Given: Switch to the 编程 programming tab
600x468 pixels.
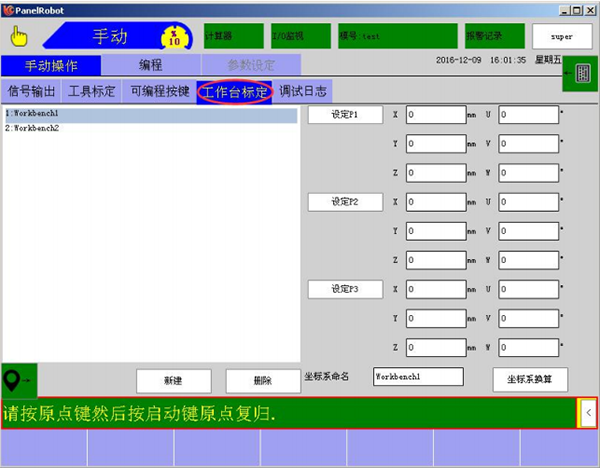Looking at the screenshot, I should pos(150,65).
